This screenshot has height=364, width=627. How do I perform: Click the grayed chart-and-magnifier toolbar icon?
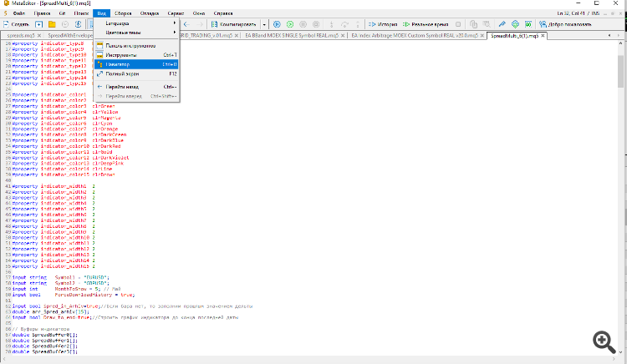click(x=487, y=24)
